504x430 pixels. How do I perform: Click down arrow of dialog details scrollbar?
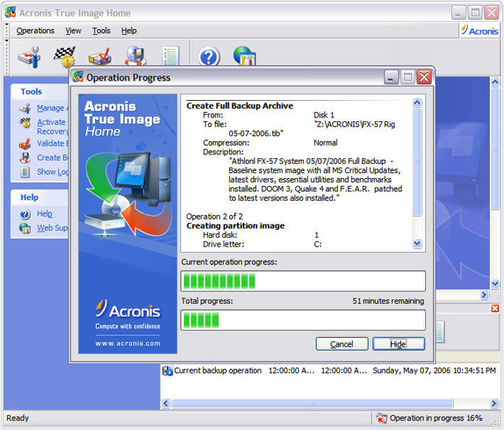[417, 243]
